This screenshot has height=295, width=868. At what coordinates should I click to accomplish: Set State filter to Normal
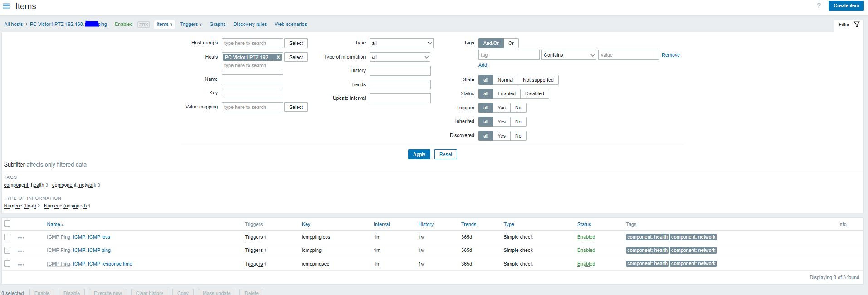[x=505, y=80]
